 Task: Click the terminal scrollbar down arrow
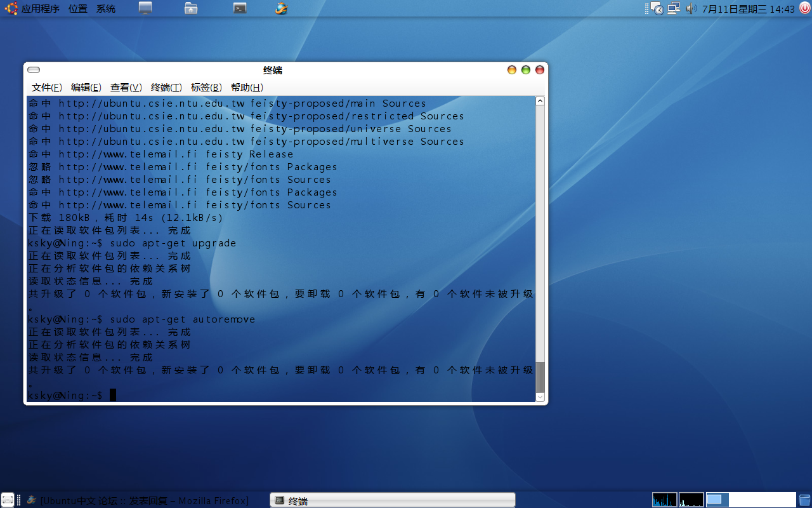[540, 398]
